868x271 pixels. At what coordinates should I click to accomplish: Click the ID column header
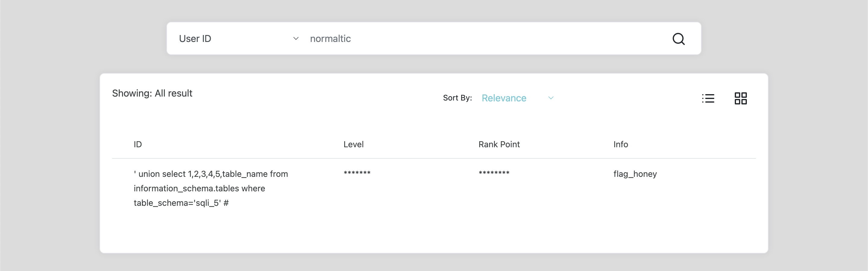[137, 145]
